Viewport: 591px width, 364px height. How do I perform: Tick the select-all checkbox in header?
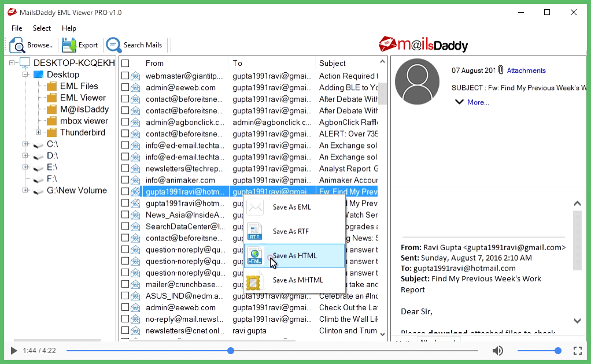pos(125,63)
